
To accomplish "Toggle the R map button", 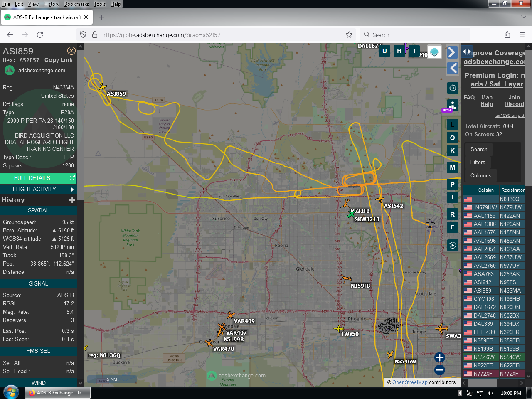I will point(453,214).
